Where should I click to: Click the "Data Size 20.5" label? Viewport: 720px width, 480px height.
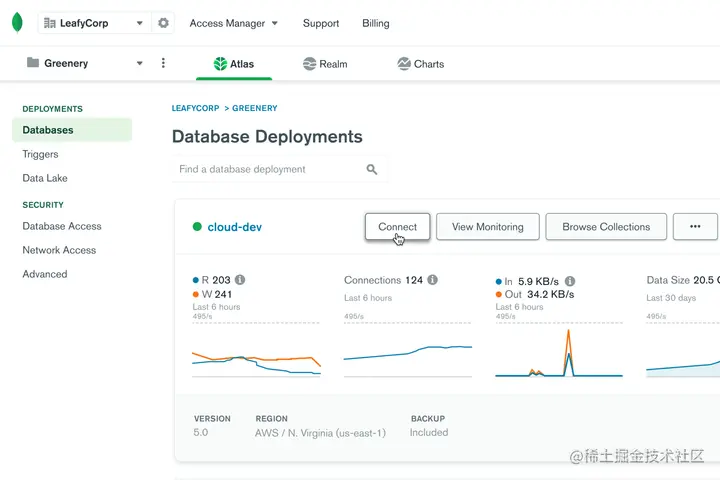coord(681,280)
